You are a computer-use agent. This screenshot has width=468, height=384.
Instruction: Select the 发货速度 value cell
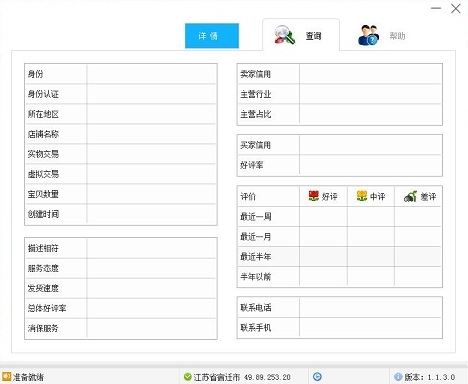click(x=151, y=288)
